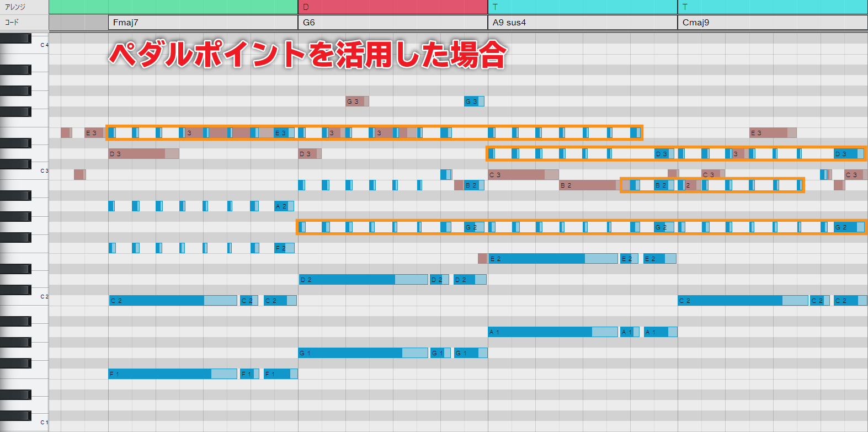
Task: Select the red D arranger section
Action: pos(393,7)
